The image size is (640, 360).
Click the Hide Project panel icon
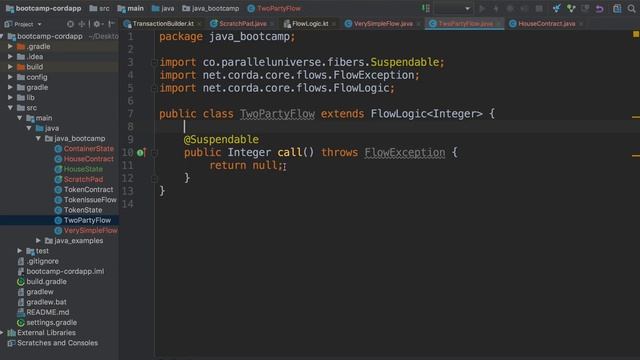111,24
